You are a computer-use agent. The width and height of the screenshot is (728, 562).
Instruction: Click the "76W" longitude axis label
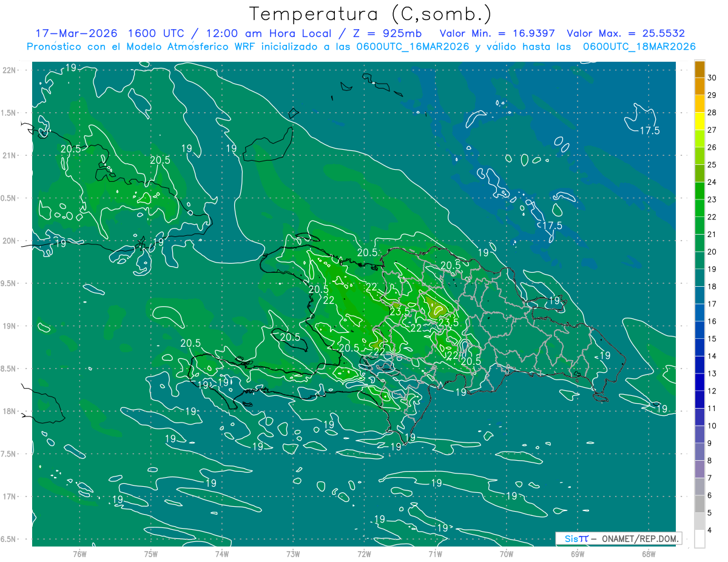[79, 554]
